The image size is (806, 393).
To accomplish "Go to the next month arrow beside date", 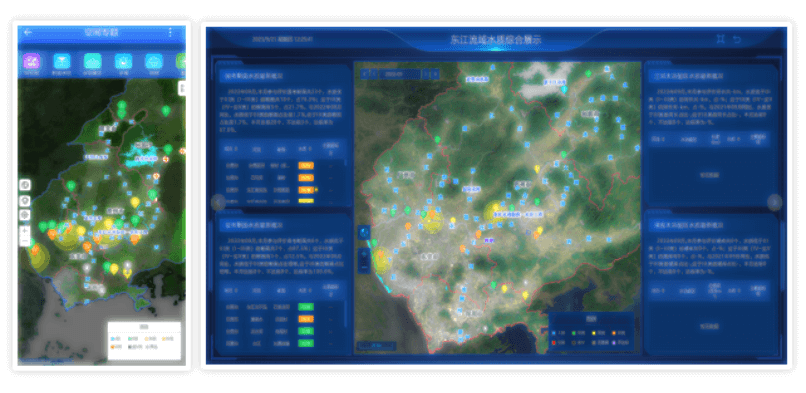I will tap(427, 73).
